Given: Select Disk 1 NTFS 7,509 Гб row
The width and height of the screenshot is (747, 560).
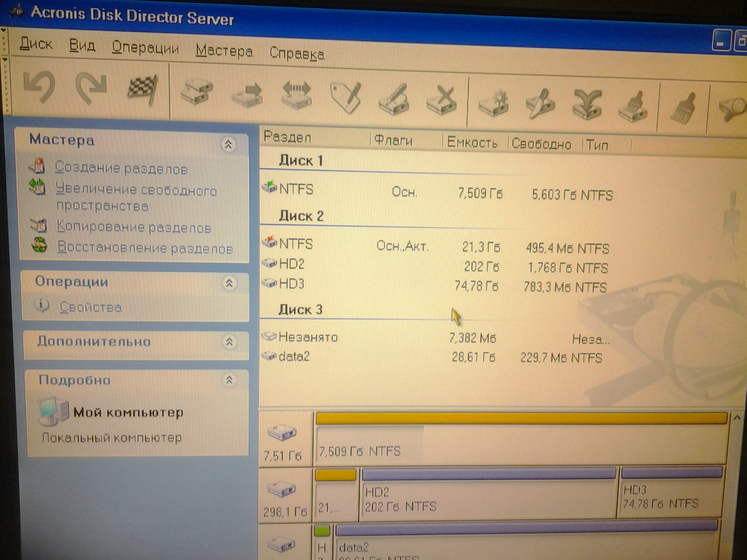Looking at the screenshot, I should pyautogui.click(x=438, y=191).
